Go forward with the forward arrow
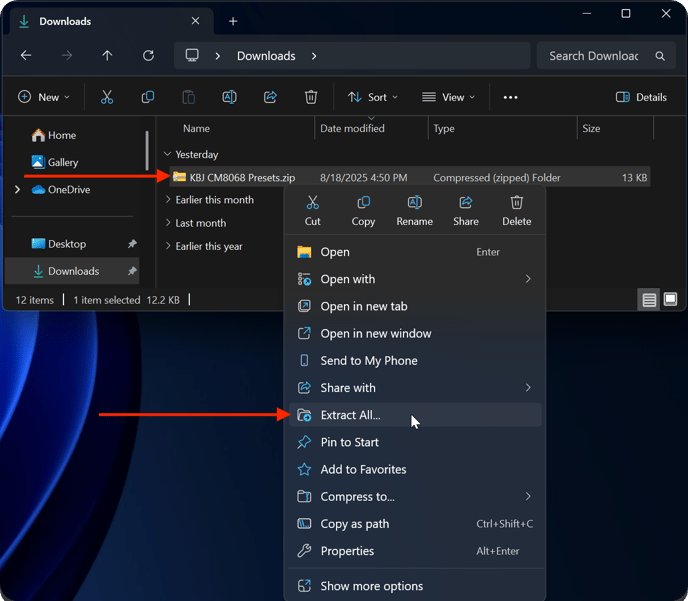Image resolution: width=688 pixels, height=601 pixels. pyautogui.click(x=67, y=55)
